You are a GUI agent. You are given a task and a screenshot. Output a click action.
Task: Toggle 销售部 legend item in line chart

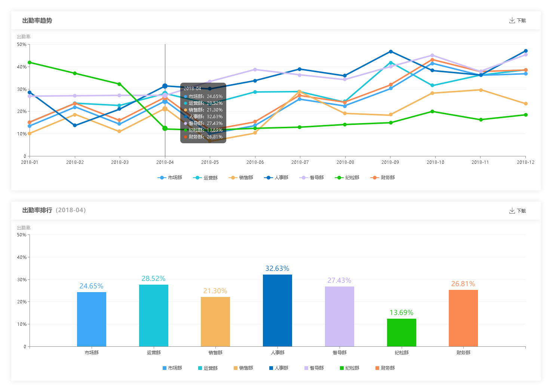(241, 178)
